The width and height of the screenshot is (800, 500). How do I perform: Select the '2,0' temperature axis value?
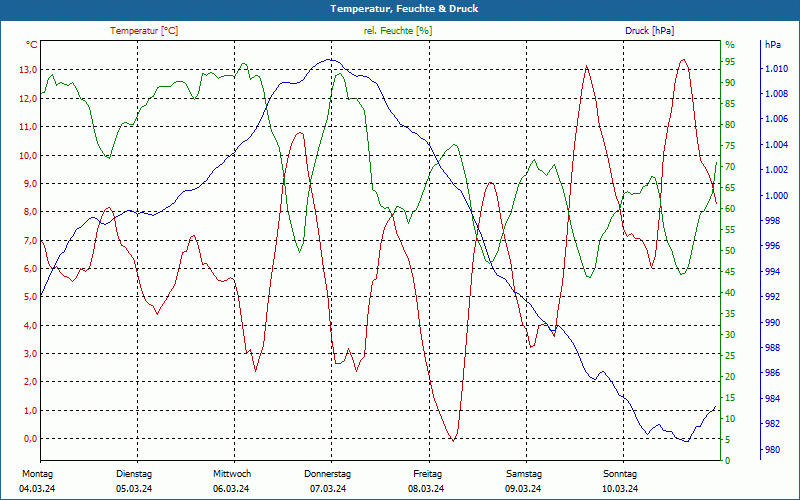click(x=30, y=382)
